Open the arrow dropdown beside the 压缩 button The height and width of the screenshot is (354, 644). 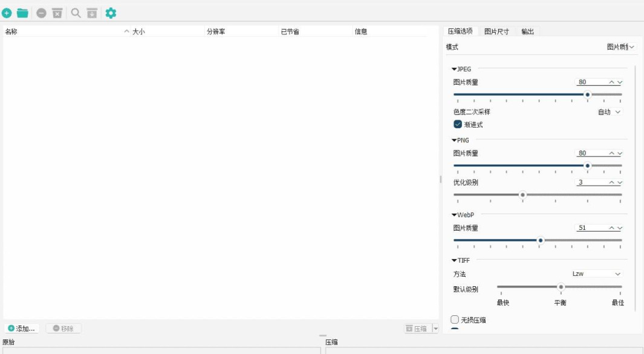(435, 329)
